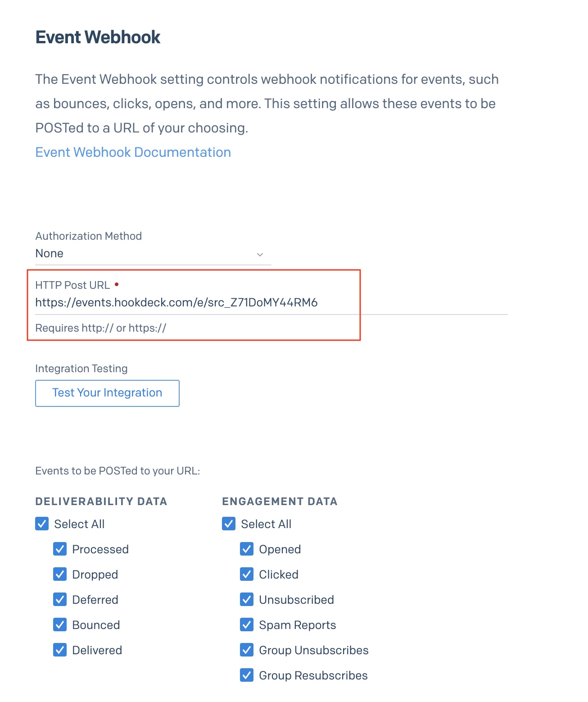Disable the Opened event checkbox
588x702 pixels.
246,549
